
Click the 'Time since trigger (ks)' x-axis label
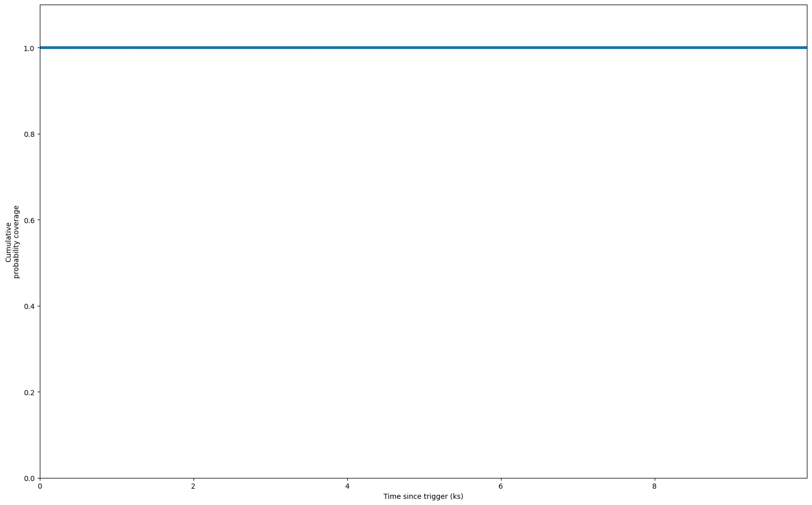423,496
